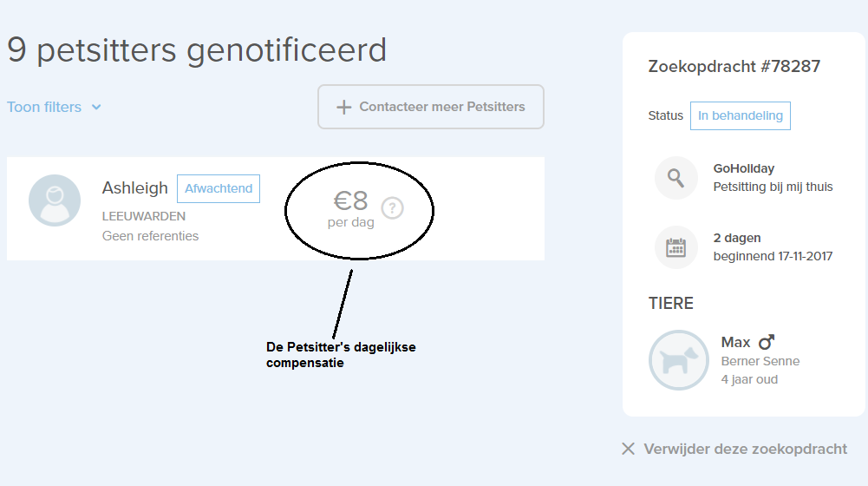
Task: Expand the Toon filters chevron
Action: click(x=96, y=108)
